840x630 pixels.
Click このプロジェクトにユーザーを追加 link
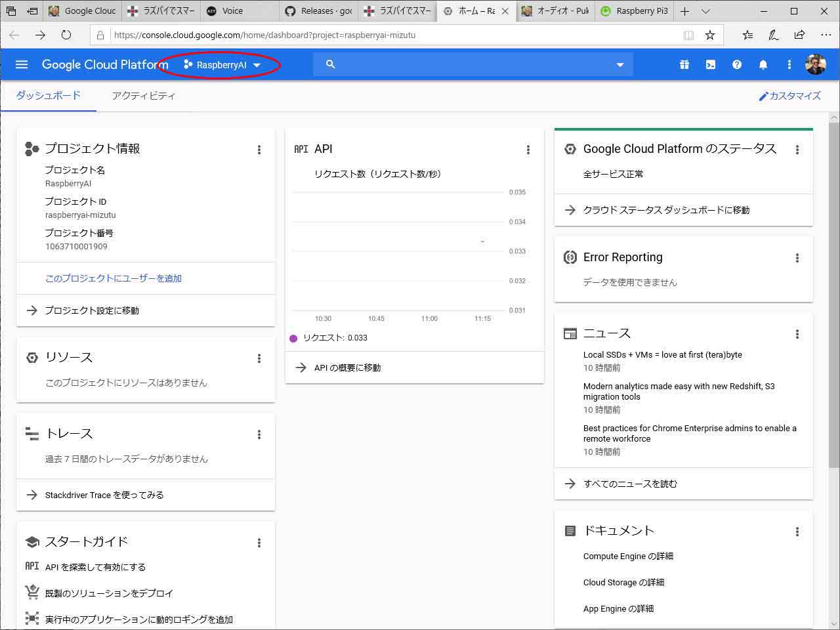pyautogui.click(x=114, y=278)
